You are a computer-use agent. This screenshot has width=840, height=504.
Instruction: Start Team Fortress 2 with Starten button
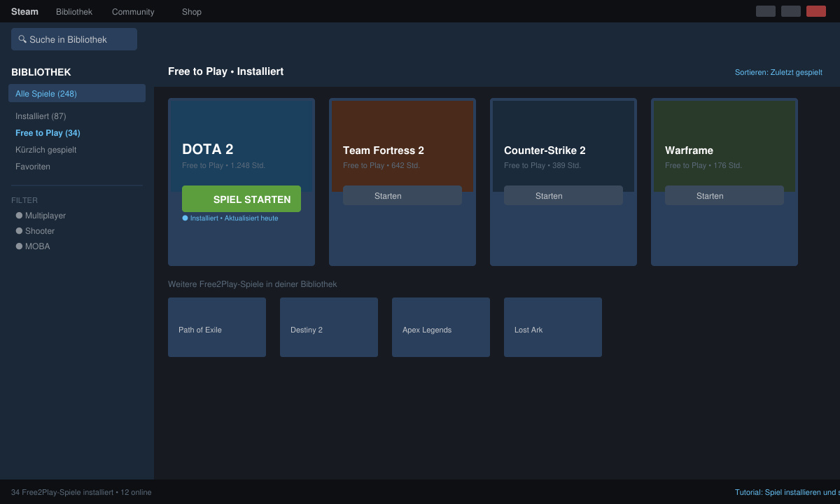402,195
